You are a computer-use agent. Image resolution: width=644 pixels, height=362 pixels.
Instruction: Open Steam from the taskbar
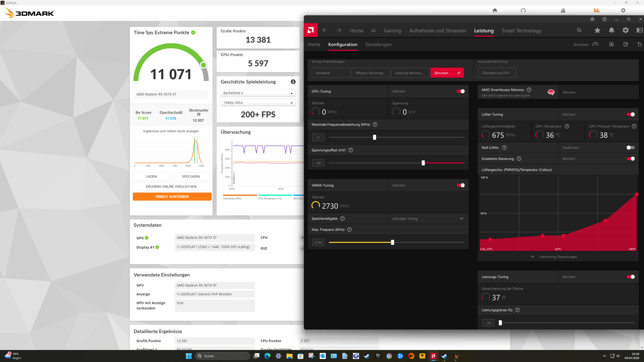pyautogui.click(x=367, y=356)
